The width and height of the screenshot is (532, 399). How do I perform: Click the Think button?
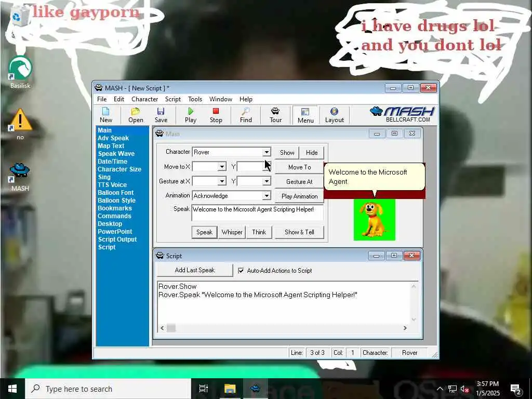(259, 232)
